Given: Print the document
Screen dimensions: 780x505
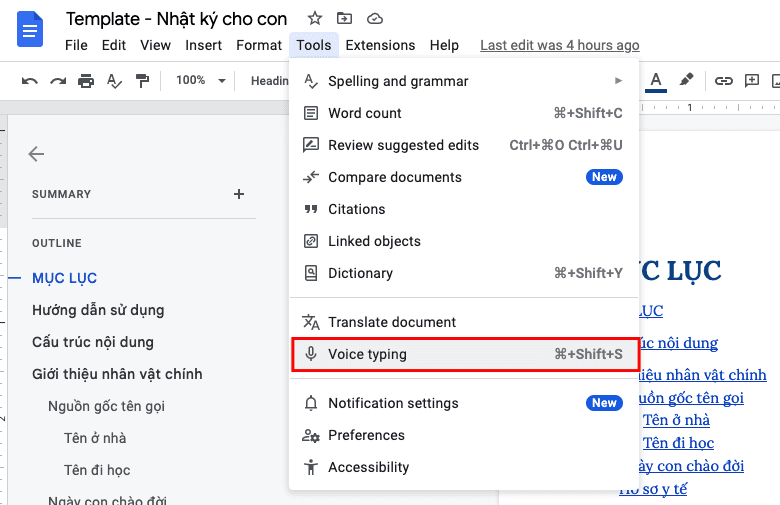Looking at the screenshot, I should pos(86,81).
